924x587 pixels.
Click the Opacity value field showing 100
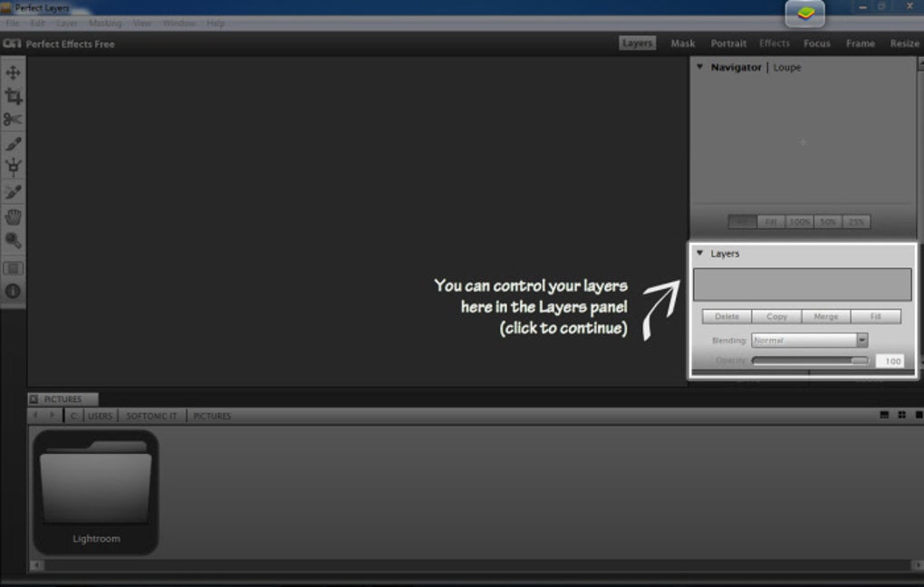point(890,361)
